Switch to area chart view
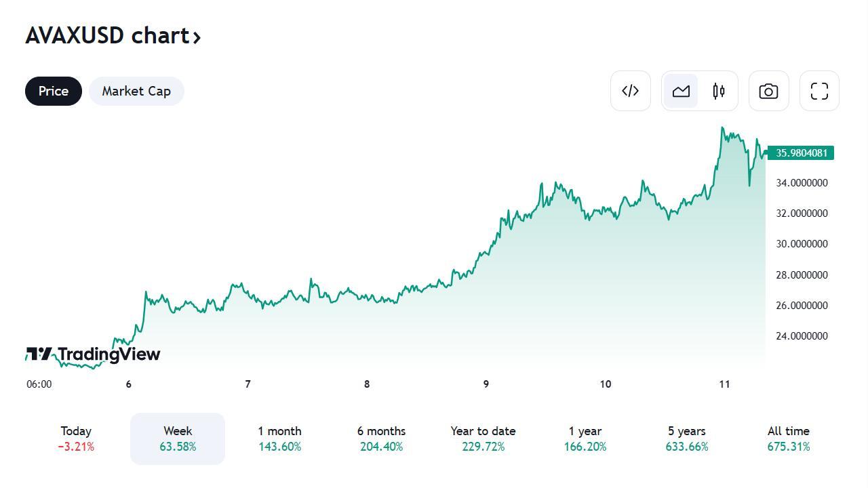The height and width of the screenshot is (488, 868). pyautogui.click(x=681, y=91)
